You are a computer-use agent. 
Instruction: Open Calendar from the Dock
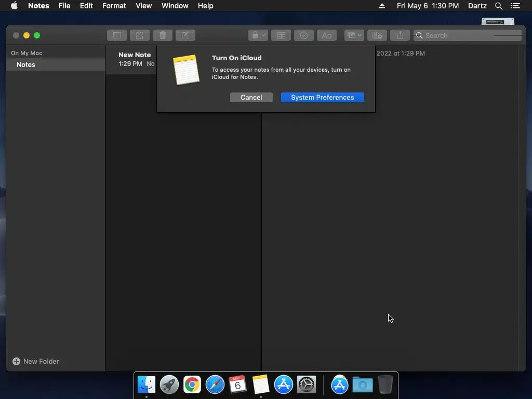tap(237, 384)
